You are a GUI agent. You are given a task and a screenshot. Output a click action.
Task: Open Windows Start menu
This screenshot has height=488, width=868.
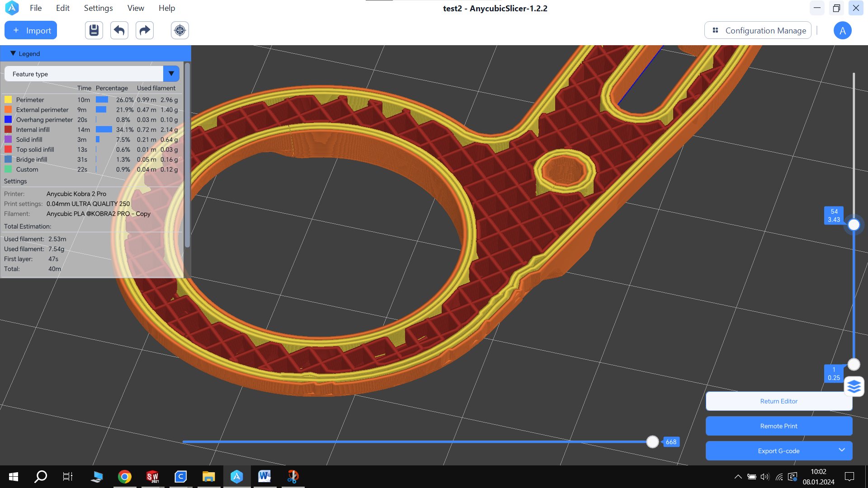point(14,477)
